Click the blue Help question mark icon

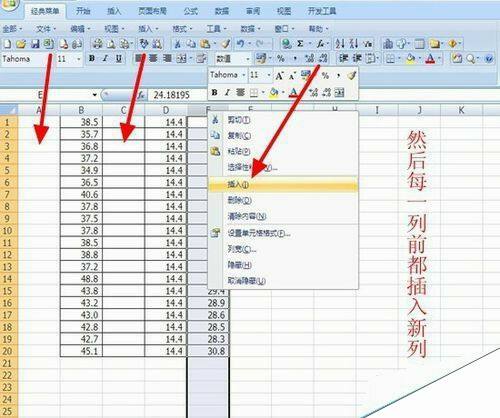[x=489, y=59]
